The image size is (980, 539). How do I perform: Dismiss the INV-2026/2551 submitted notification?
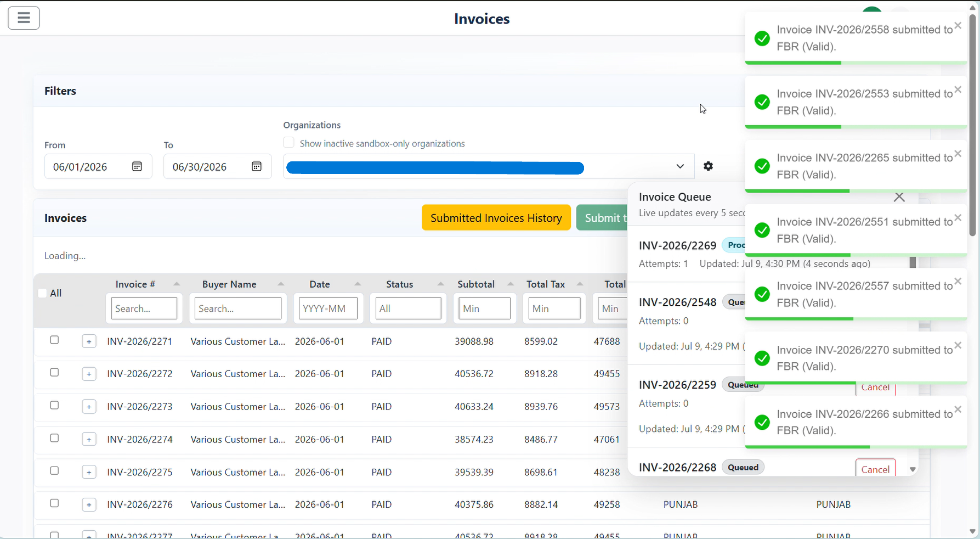pyautogui.click(x=958, y=218)
